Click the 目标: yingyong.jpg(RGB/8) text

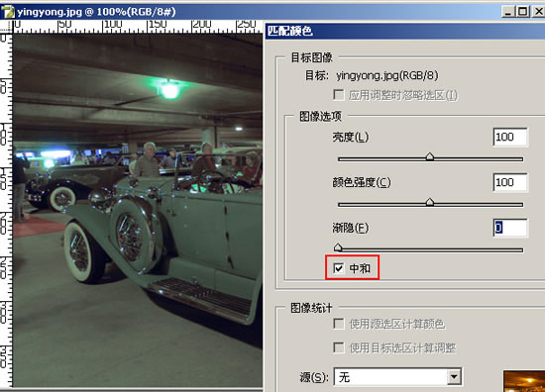click(372, 75)
